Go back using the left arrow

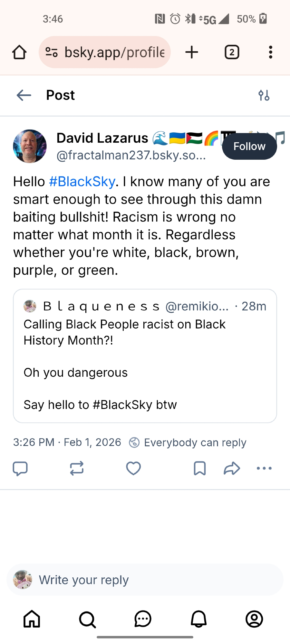click(24, 95)
